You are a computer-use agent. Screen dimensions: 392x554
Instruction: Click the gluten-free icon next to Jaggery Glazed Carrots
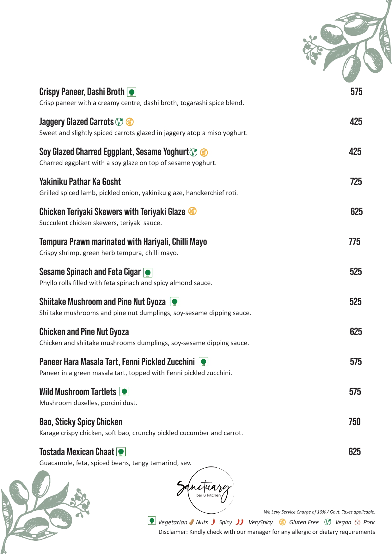tap(130, 122)
